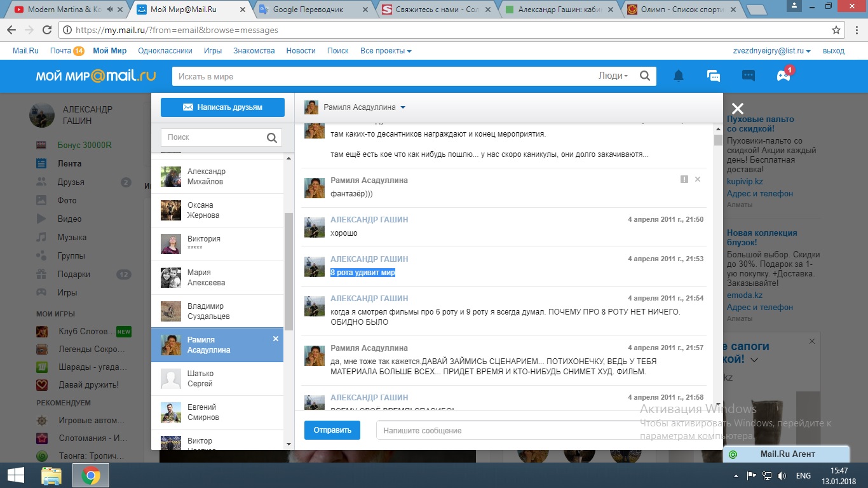Bookmark this page with the star icon

click(836, 30)
